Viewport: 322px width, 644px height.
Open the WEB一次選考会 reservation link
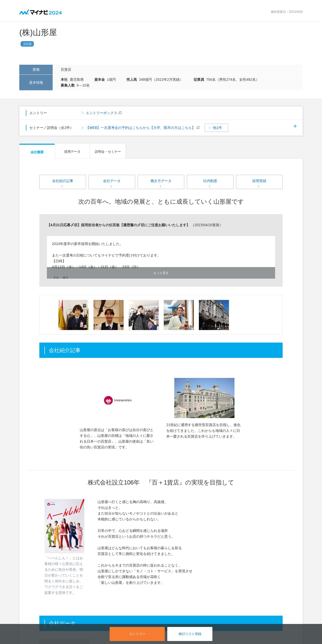[140, 128]
